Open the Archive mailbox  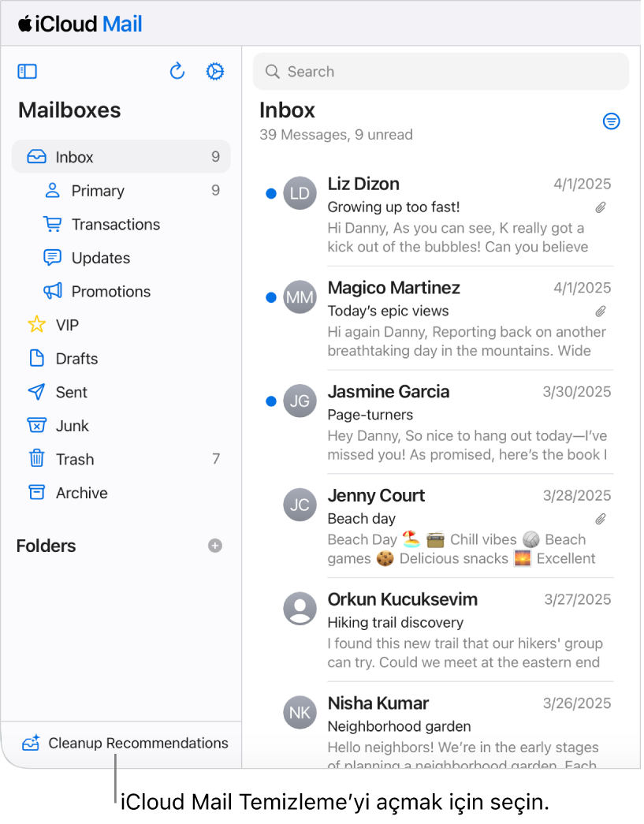pos(121,492)
